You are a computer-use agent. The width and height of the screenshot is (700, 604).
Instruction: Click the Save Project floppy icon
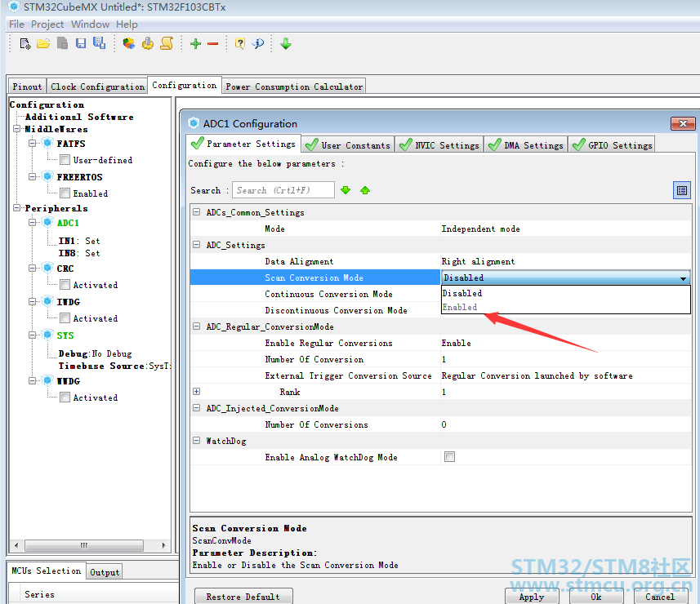coord(81,43)
